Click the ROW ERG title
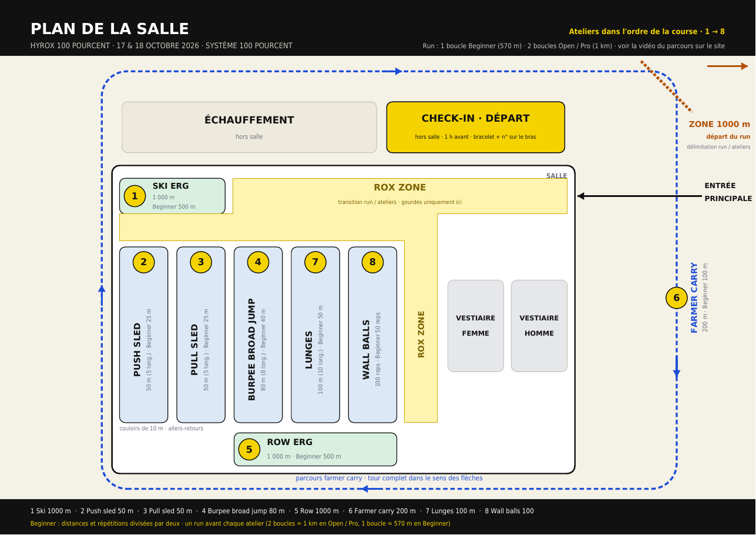 (x=290, y=442)
